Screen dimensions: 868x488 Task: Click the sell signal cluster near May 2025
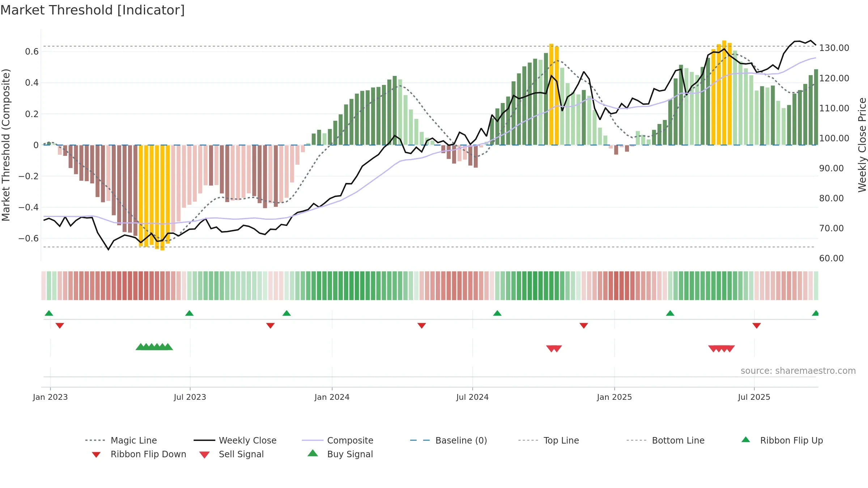(x=722, y=349)
